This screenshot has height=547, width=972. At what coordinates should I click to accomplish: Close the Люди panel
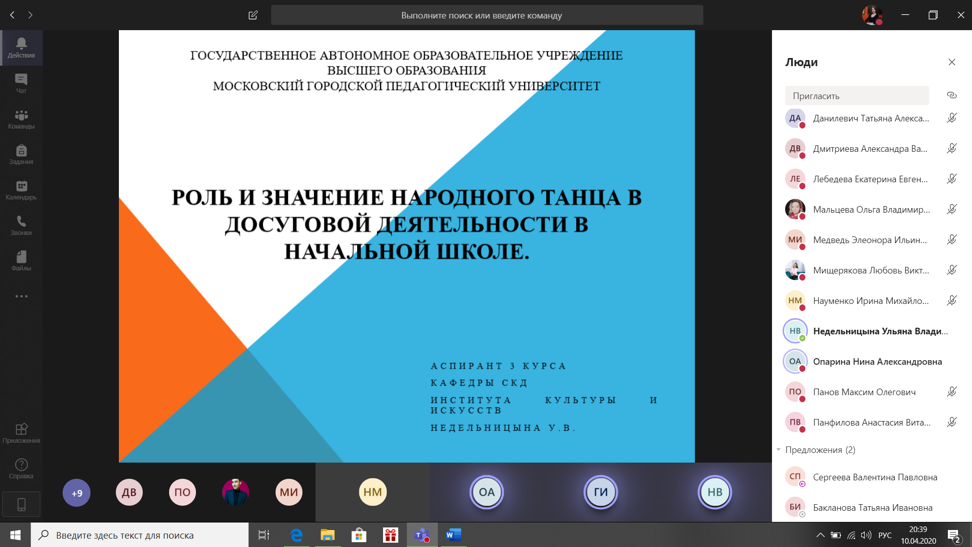coord(952,62)
